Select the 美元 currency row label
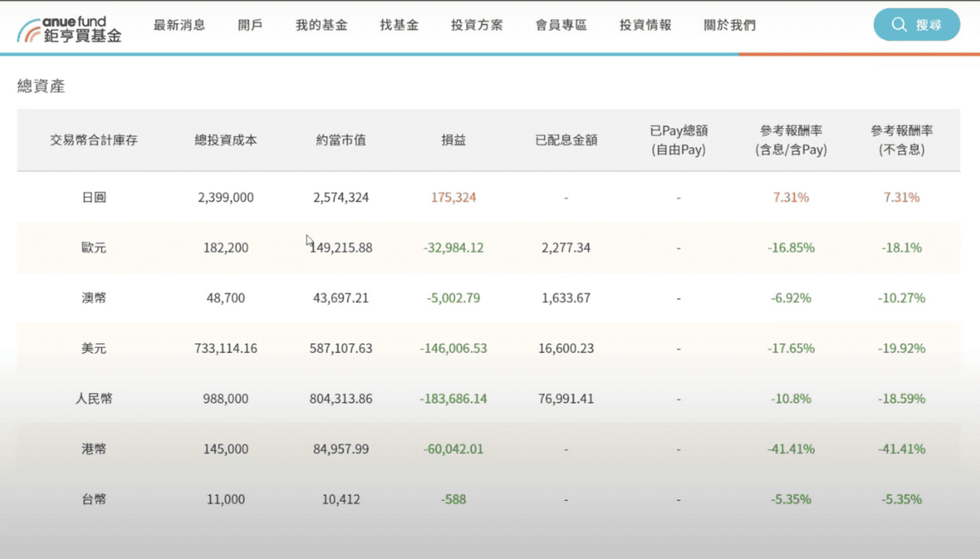This screenshot has width=980, height=559. (x=94, y=348)
